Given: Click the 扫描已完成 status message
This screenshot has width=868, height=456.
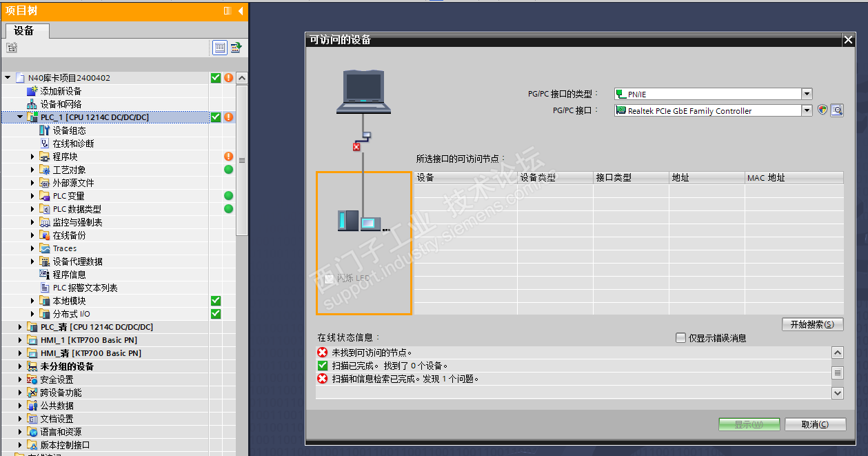Looking at the screenshot, I should (390, 366).
